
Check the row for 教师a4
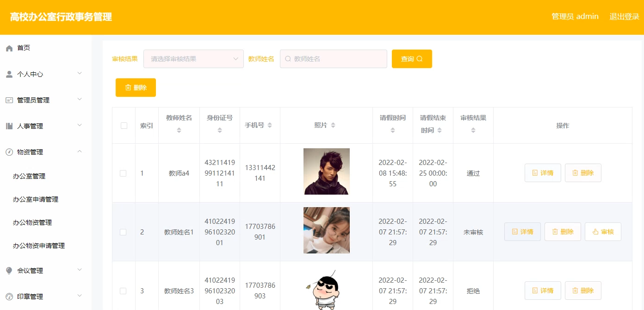123,173
